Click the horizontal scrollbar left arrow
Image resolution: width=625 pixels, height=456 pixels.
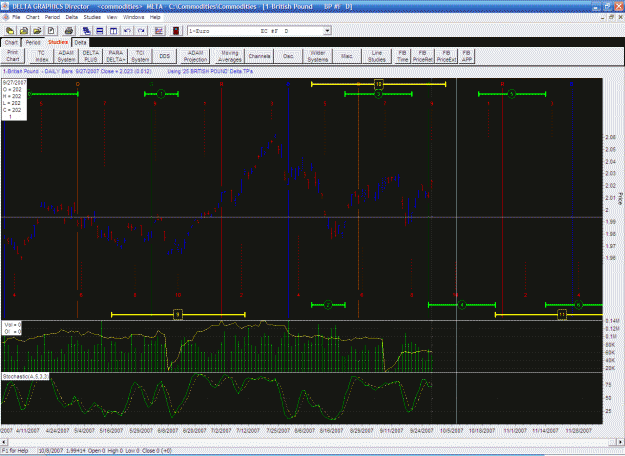pos(4,442)
